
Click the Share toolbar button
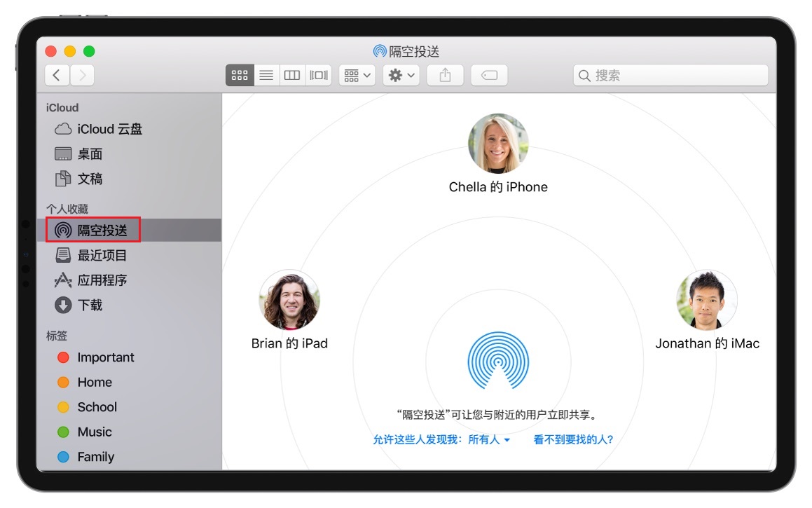[x=446, y=76]
